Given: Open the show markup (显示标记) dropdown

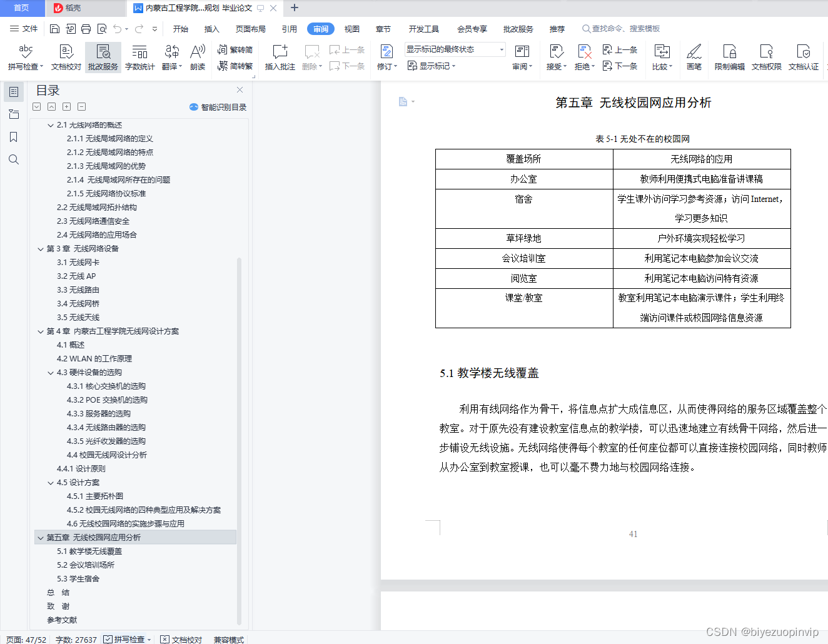Looking at the screenshot, I should [x=432, y=66].
